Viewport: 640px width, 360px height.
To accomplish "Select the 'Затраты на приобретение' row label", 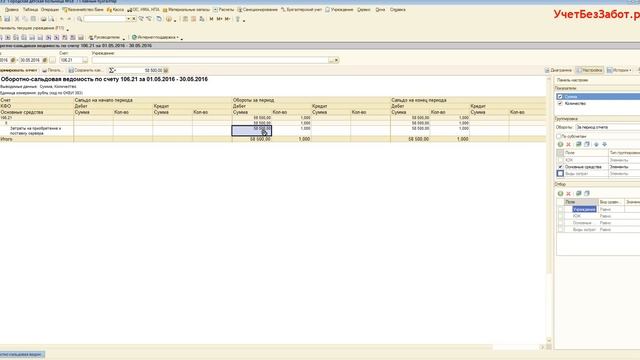I will 36,131.
